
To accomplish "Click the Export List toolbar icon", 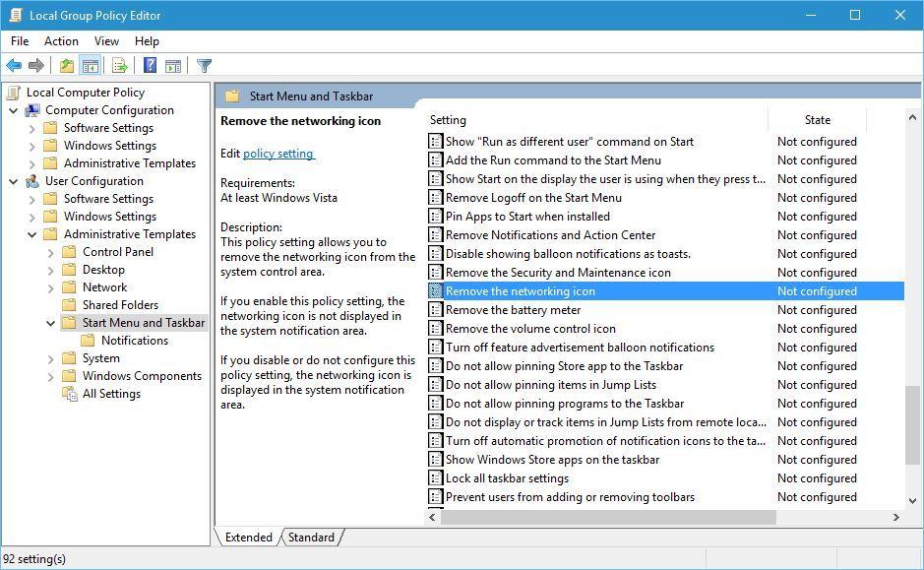I will [x=120, y=65].
